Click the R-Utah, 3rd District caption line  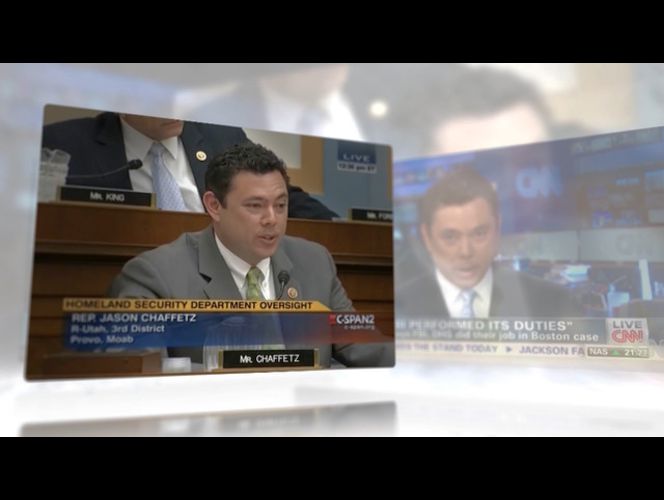[x=118, y=328]
